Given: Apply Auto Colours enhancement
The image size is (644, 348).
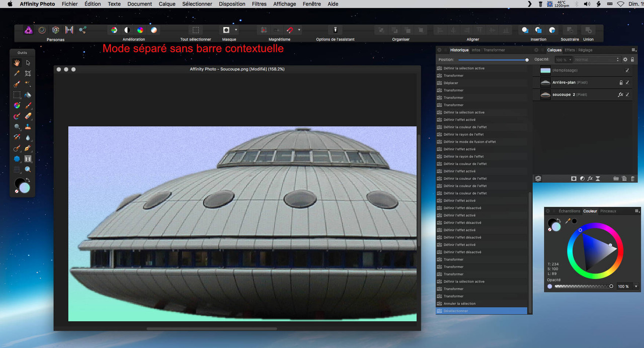Looking at the screenshot, I should 140,30.
